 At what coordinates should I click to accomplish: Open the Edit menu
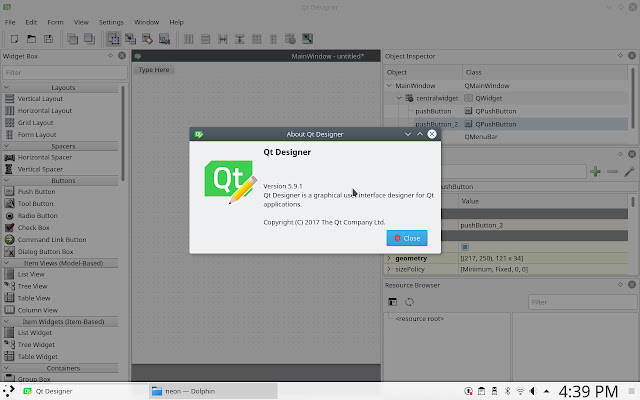[31, 22]
